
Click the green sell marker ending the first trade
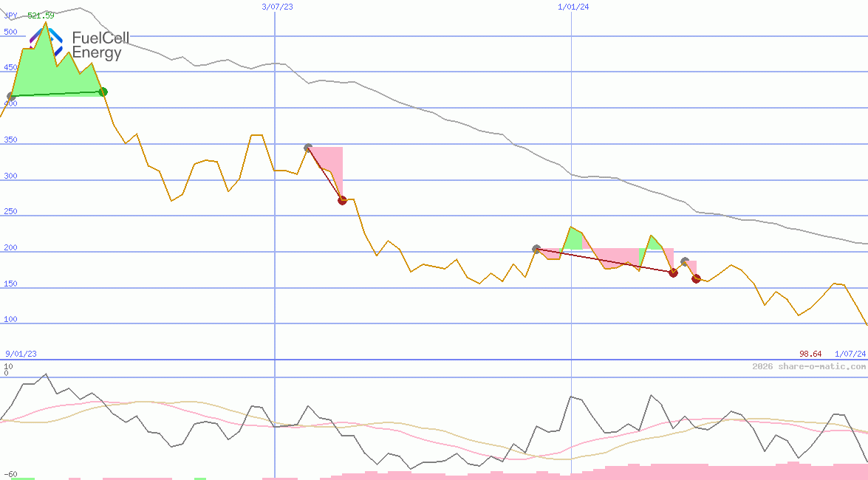click(103, 92)
